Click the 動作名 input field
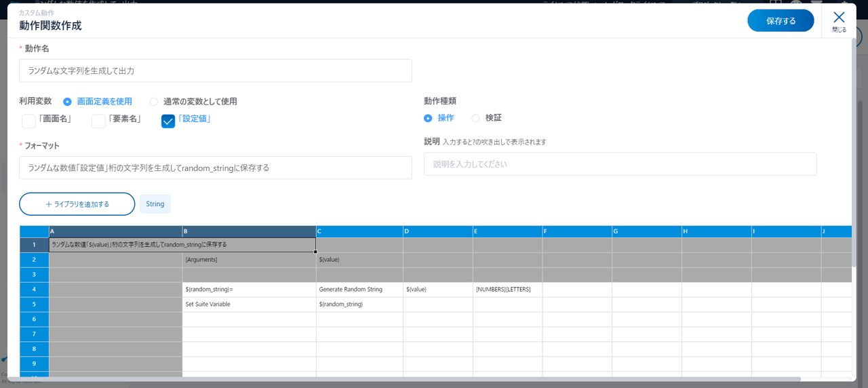 point(215,71)
